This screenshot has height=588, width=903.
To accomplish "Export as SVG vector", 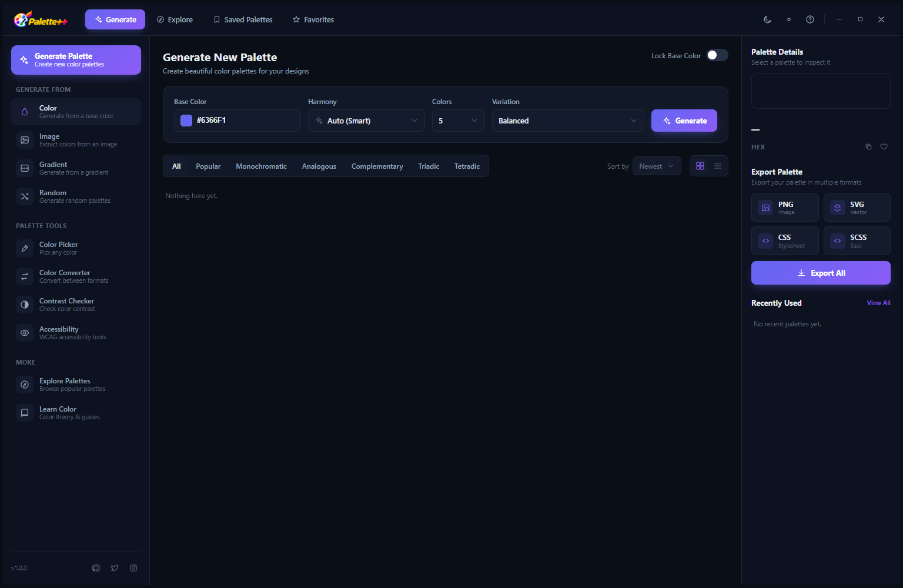I will [857, 208].
